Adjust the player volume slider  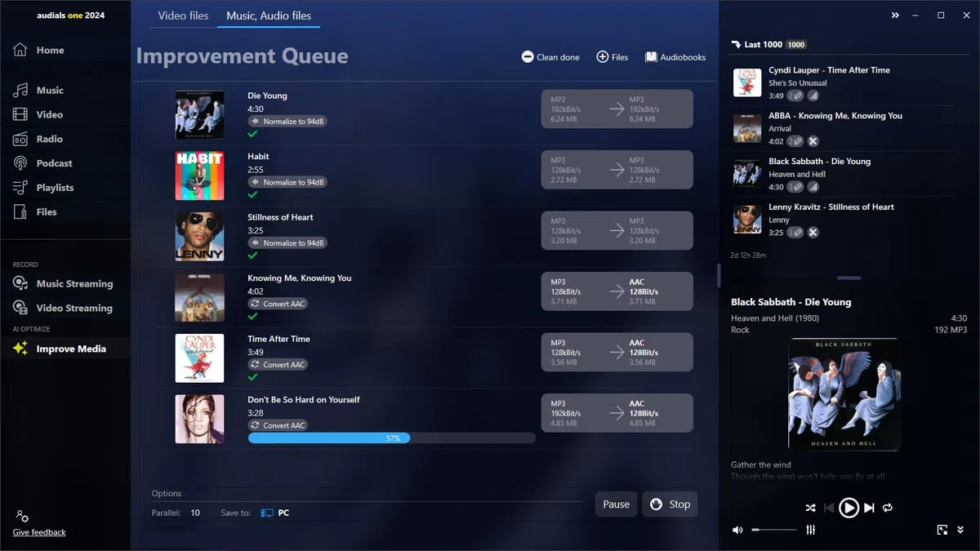(774, 530)
